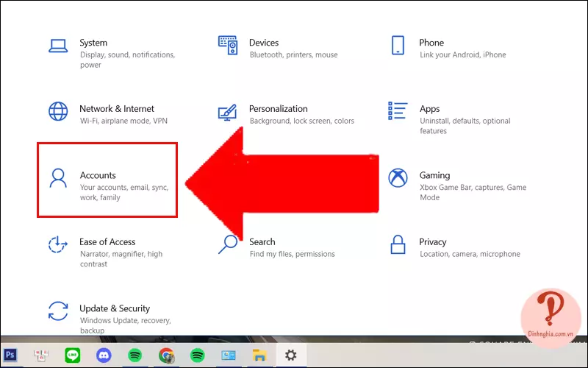Viewport: 588px width, 368px height.
Task: Click the System laptop icon
Action: (58, 46)
